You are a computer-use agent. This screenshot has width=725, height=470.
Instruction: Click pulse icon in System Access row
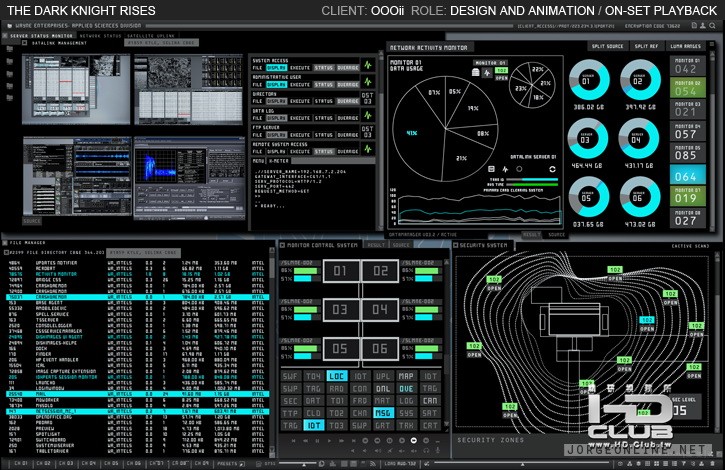(x=368, y=65)
